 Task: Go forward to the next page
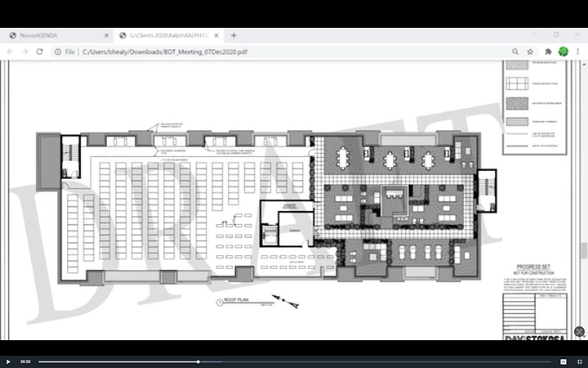(24, 52)
